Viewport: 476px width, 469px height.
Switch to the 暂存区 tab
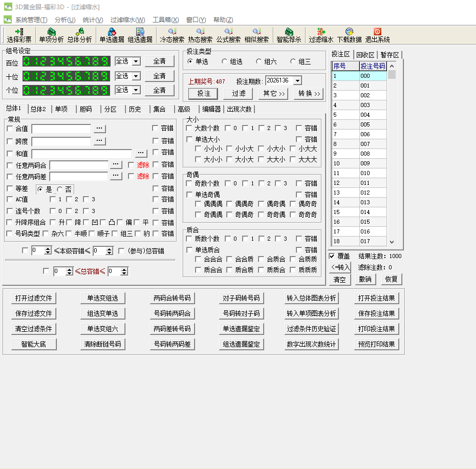390,55
